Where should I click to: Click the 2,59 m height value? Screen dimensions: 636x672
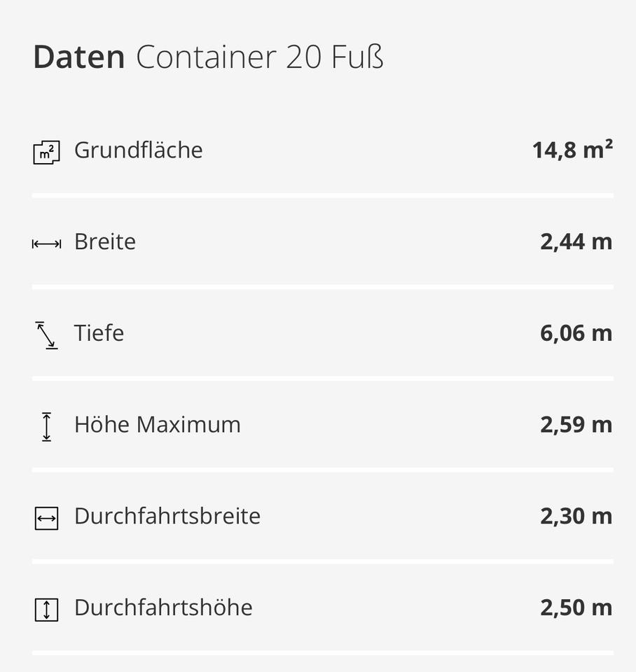pos(576,424)
